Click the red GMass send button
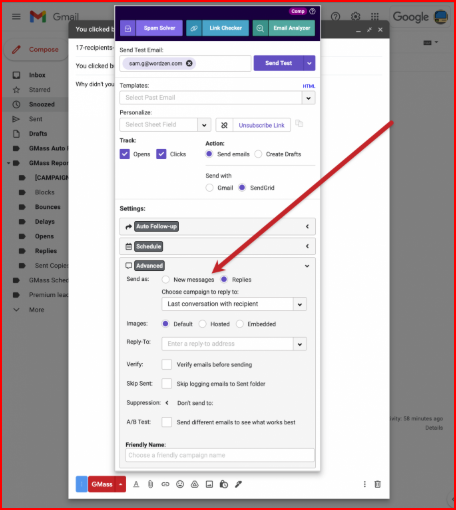This screenshot has height=510, width=456. click(102, 484)
